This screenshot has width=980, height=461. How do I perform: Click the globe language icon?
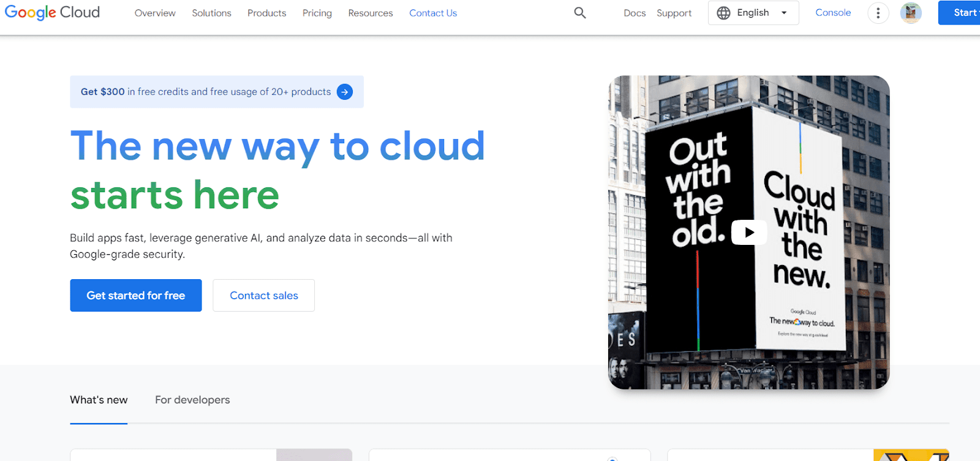723,13
